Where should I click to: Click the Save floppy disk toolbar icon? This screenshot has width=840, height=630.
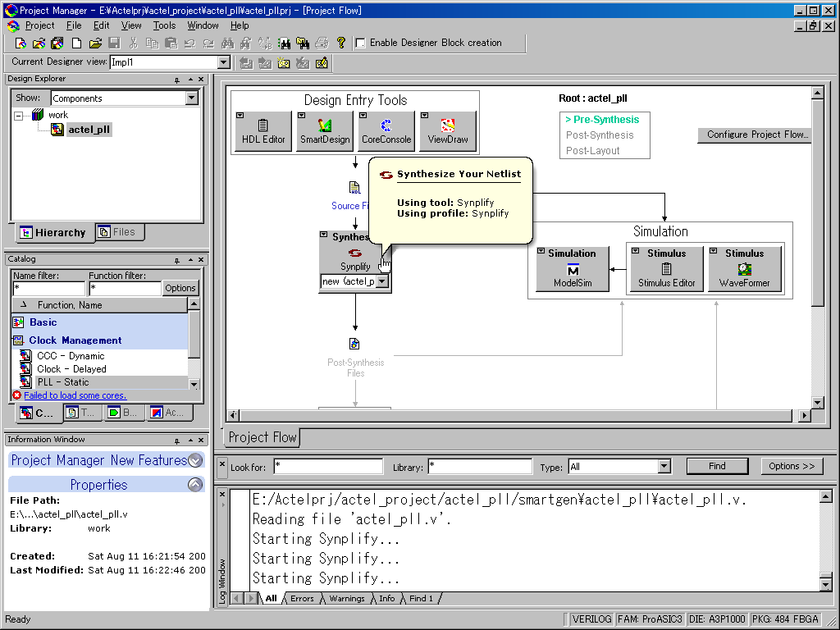(114, 43)
